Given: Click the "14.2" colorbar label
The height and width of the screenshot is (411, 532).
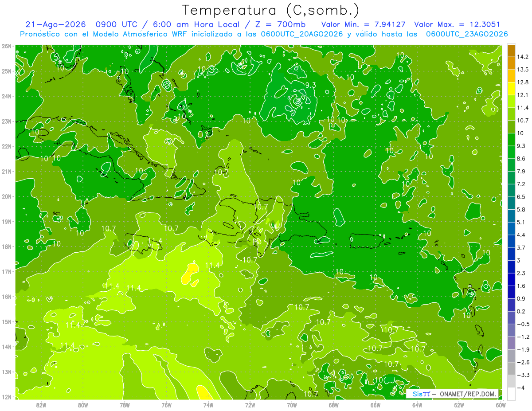Looking at the screenshot, I should pyautogui.click(x=523, y=57).
